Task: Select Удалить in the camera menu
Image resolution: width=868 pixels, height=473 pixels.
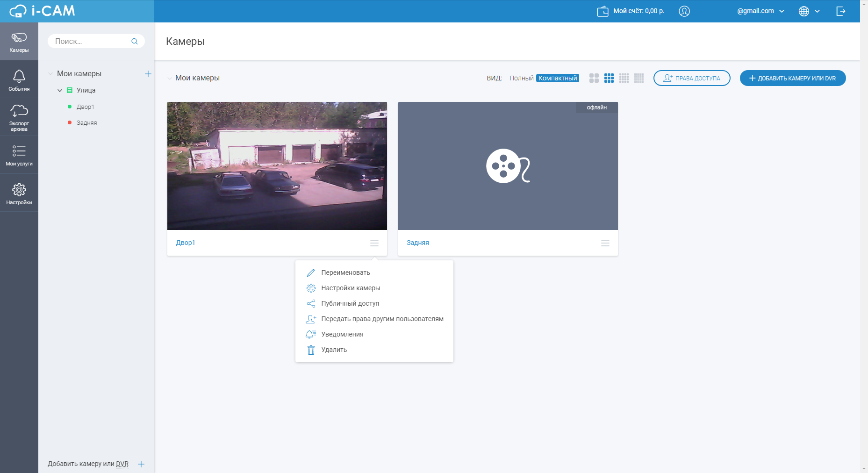Action: tap(334, 350)
